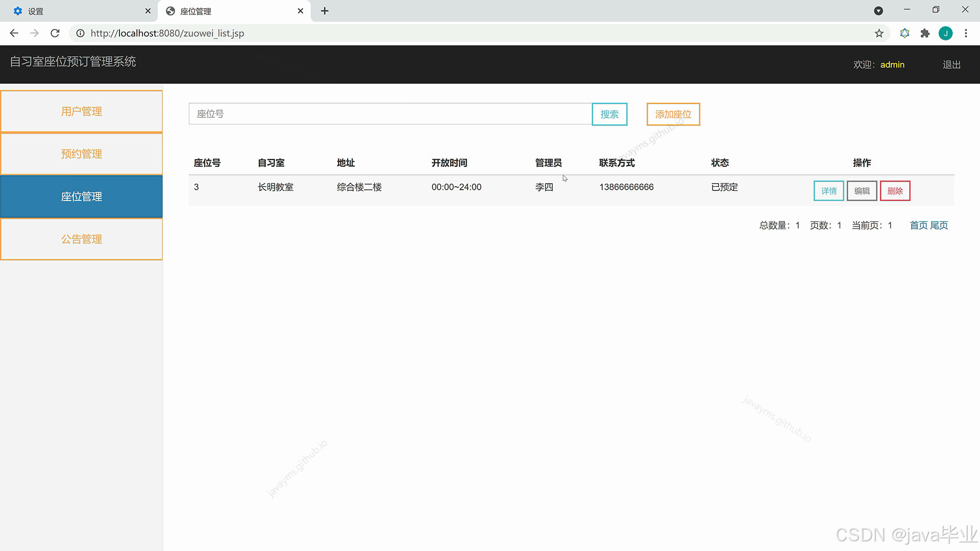Open the Chrome profile avatar J
The image size is (980, 551).
[946, 33]
